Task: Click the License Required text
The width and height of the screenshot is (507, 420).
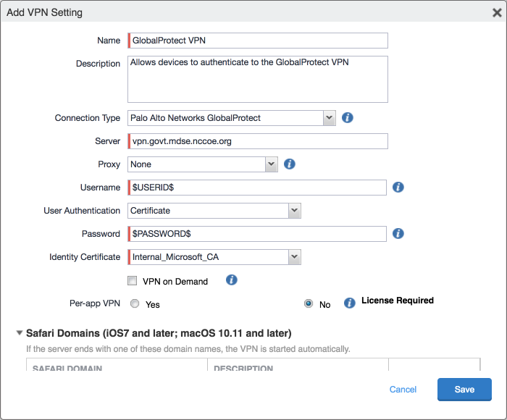Action: (x=398, y=301)
